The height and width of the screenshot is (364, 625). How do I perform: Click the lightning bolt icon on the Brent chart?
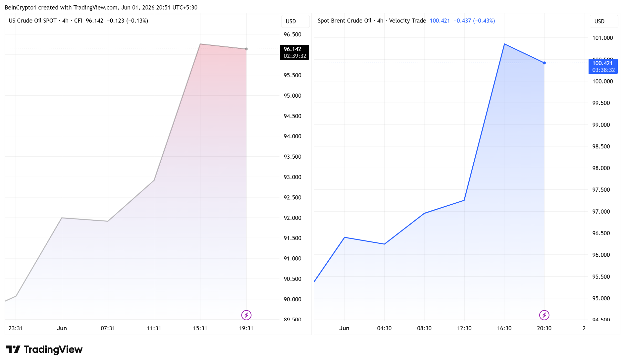coord(544,315)
